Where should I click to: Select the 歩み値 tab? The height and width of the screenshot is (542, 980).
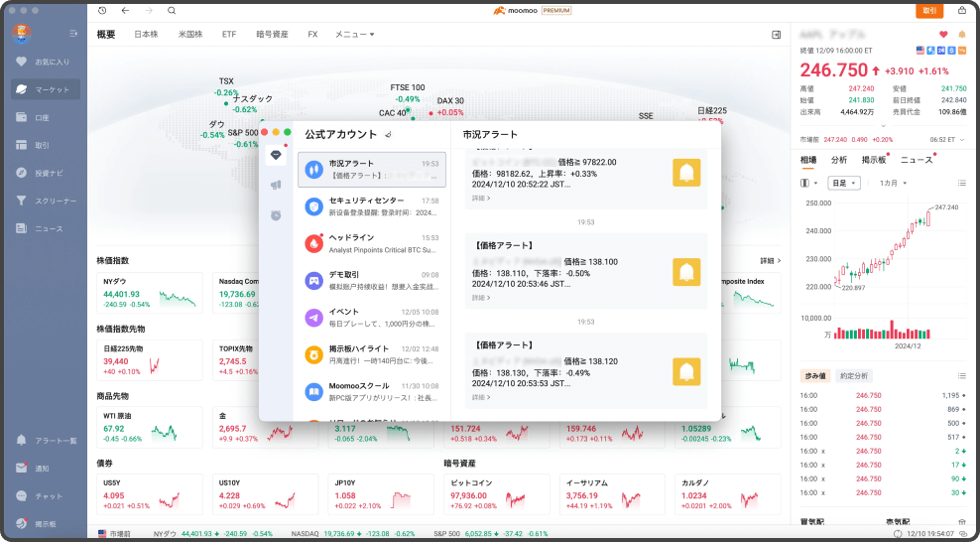pyautogui.click(x=815, y=375)
